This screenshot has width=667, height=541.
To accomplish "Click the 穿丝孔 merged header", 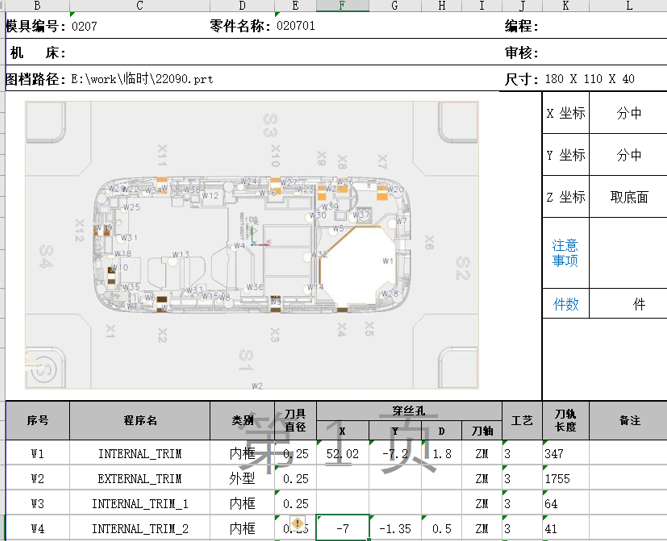I will point(409,411).
